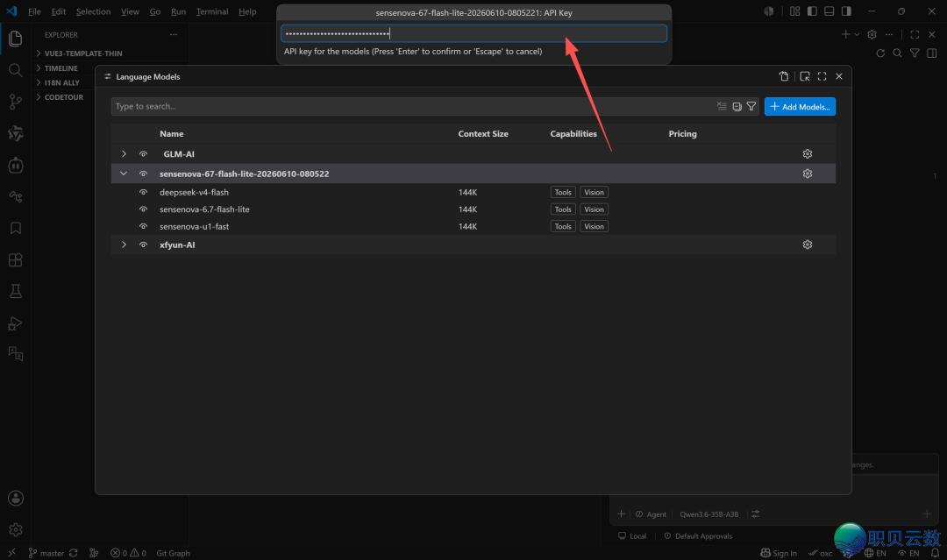947x560 pixels.
Task: Open the Source Control view
Action: 16,102
